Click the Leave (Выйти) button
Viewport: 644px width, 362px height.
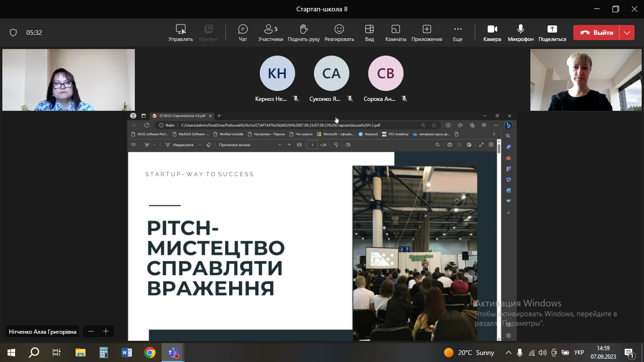point(597,33)
